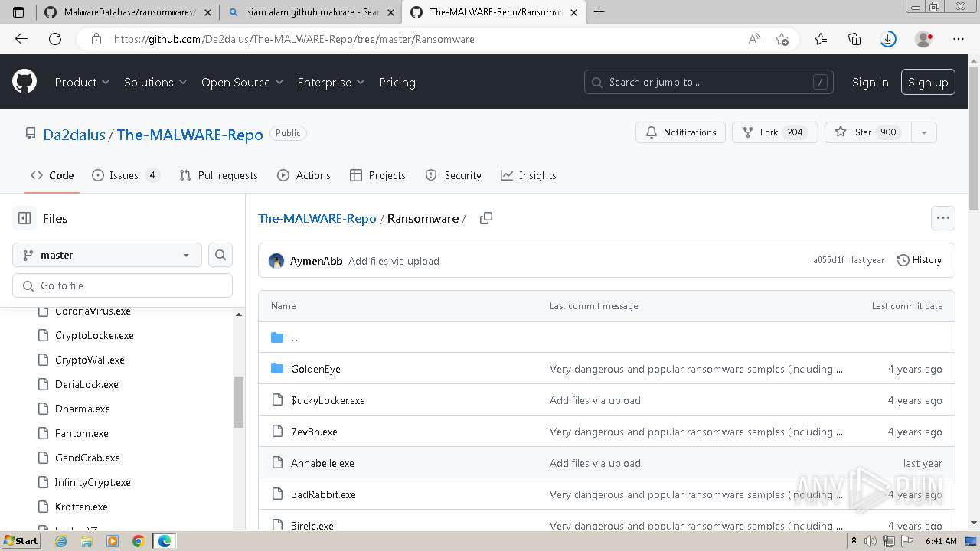Viewport: 980px width, 551px height.
Task: Open BadRabbit.exe file
Action: point(323,494)
